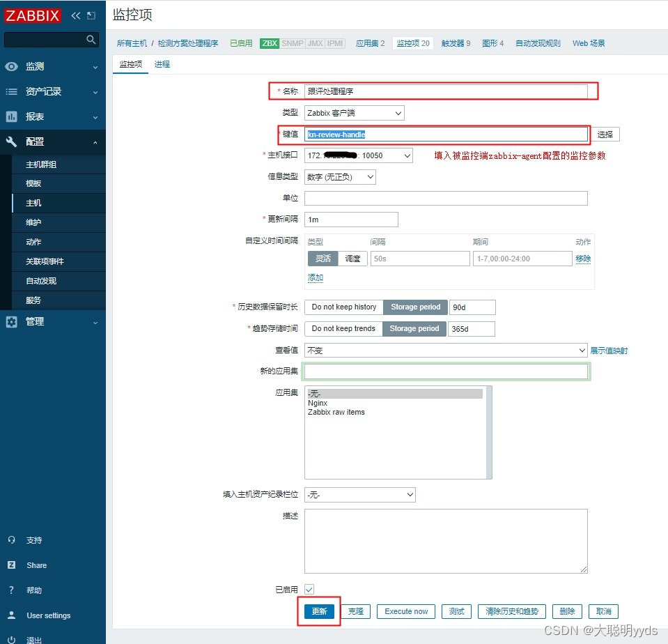Choose Do not keep trends

343,328
